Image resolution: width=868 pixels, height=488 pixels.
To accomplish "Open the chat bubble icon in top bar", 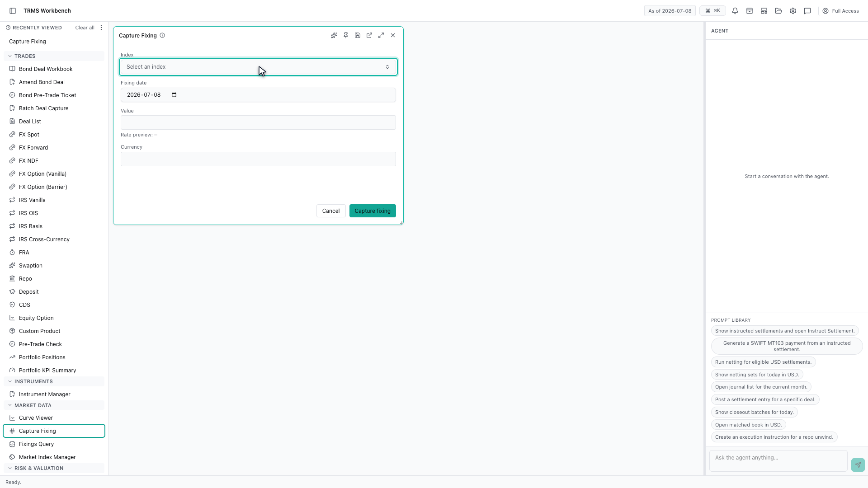I will click(x=807, y=11).
